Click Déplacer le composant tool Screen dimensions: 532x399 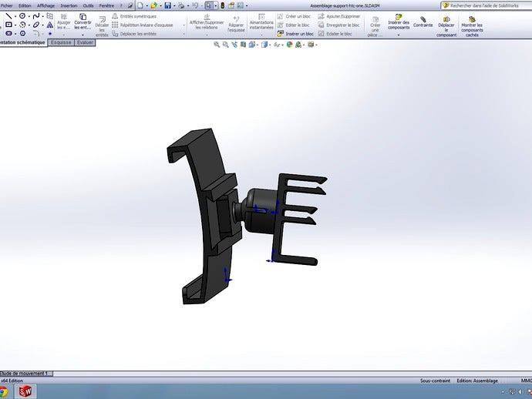(446, 26)
